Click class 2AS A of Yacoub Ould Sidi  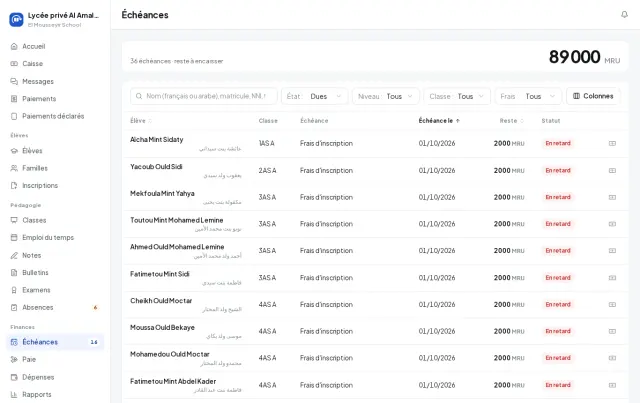point(267,170)
